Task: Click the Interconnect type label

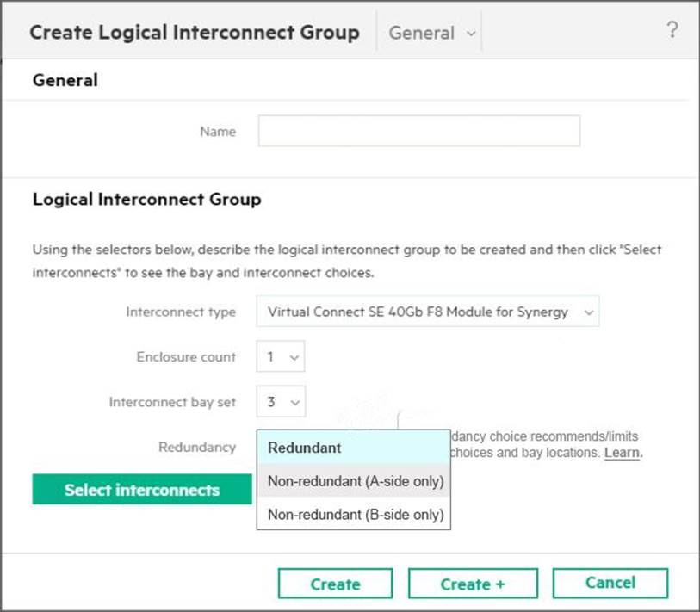Action: pos(181,312)
